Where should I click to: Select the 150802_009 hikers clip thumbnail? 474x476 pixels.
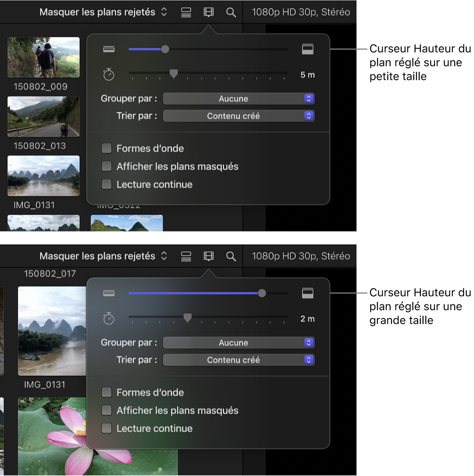click(x=43, y=57)
